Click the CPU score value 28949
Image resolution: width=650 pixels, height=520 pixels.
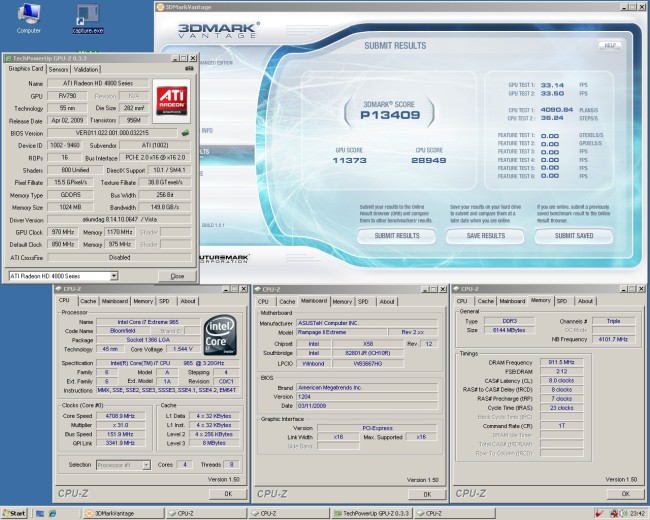[429, 160]
